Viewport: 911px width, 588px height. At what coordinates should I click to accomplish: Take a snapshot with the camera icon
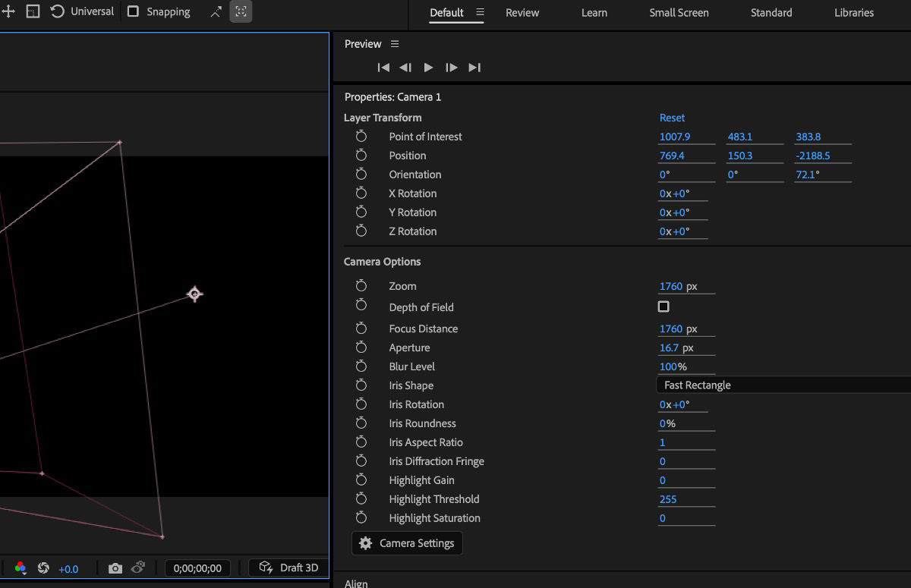point(115,568)
